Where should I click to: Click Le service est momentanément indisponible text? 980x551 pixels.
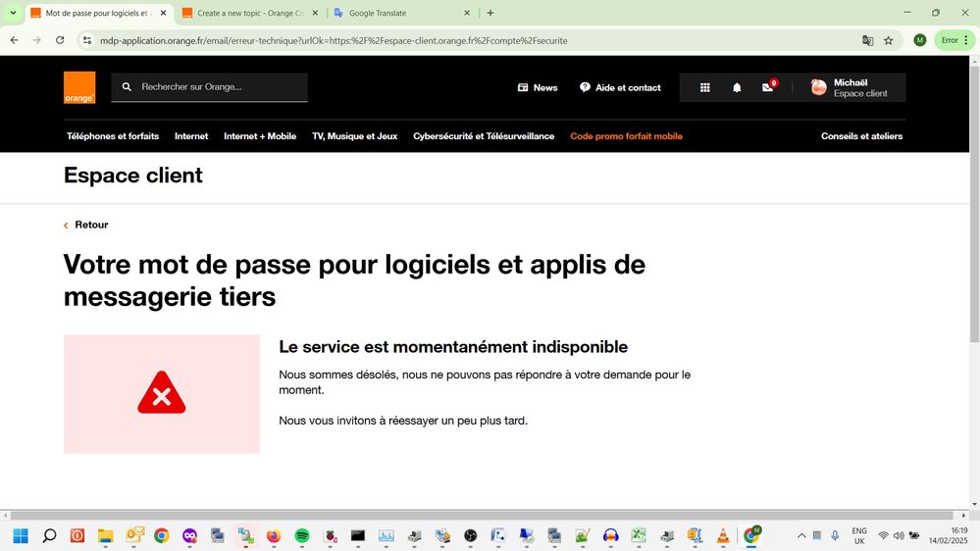click(x=453, y=347)
